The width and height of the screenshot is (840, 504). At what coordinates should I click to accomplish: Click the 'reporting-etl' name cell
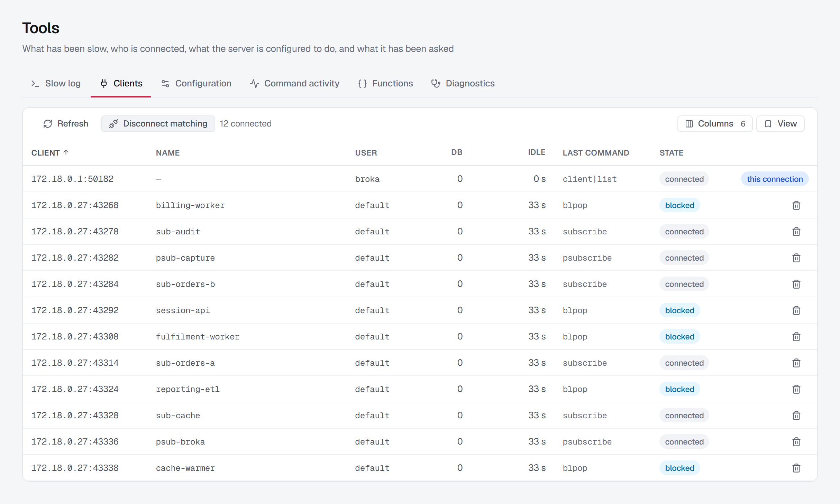188,389
